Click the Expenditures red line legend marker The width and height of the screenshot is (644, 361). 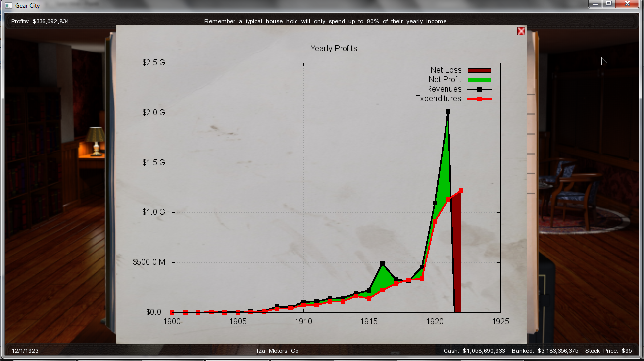(x=479, y=99)
